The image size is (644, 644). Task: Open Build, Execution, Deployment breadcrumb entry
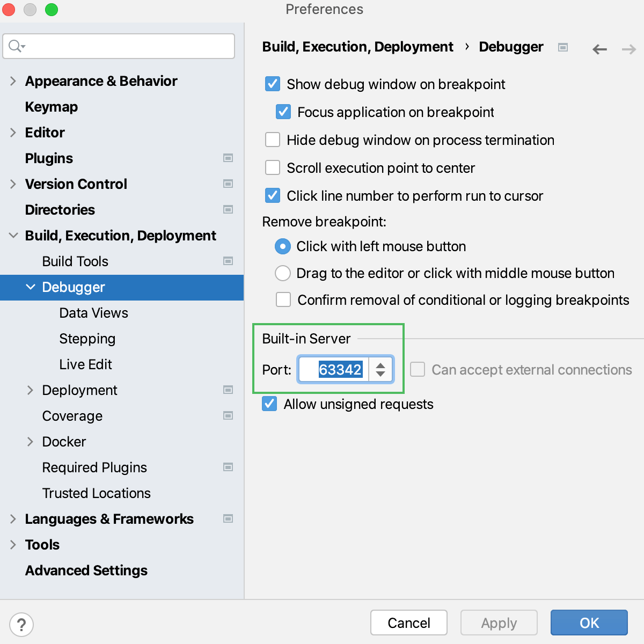(x=357, y=47)
